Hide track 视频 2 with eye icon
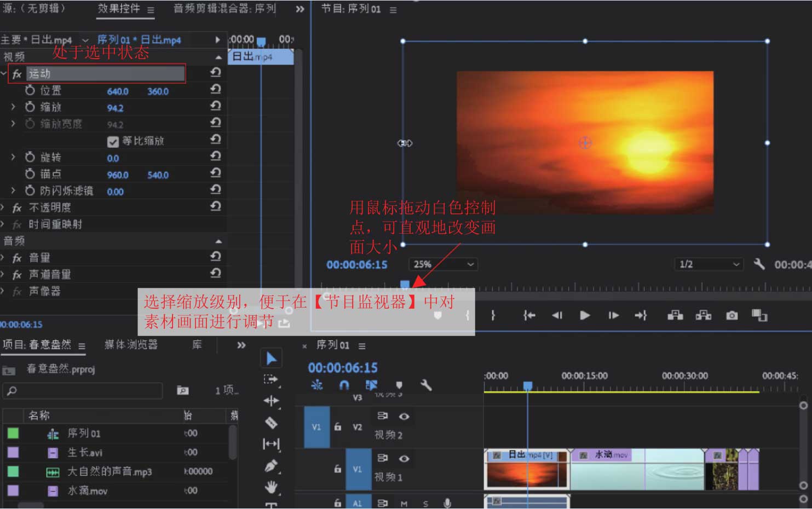The width and height of the screenshot is (812, 509). (x=404, y=417)
